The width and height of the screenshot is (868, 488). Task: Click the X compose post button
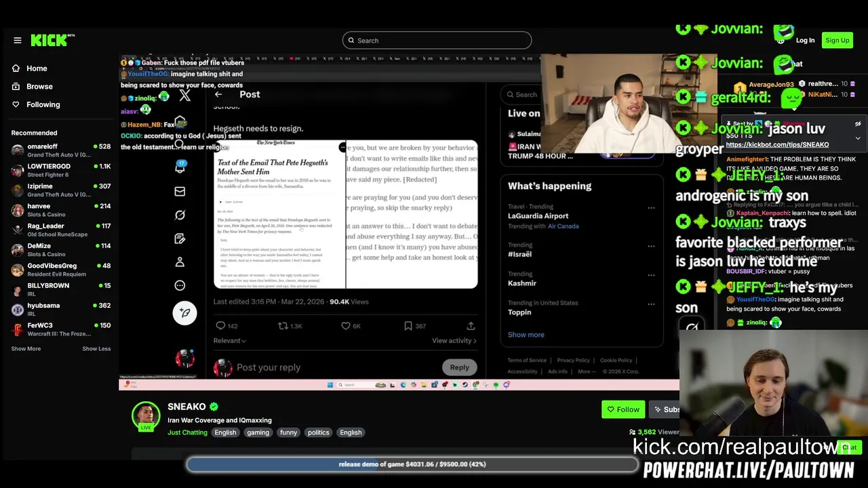pyautogui.click(x=184, y=312)
